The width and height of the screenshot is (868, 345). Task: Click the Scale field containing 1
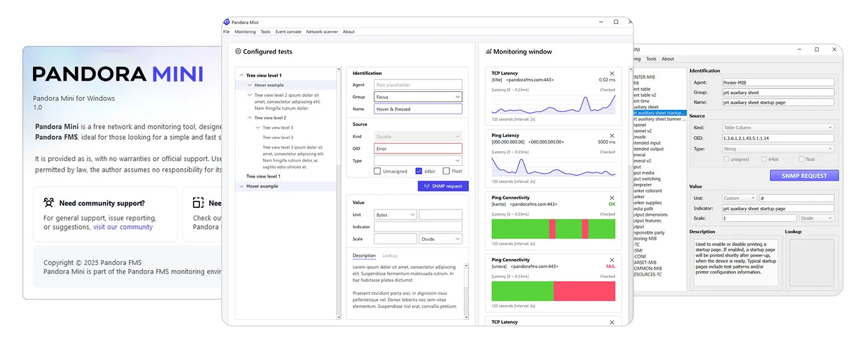759,218
